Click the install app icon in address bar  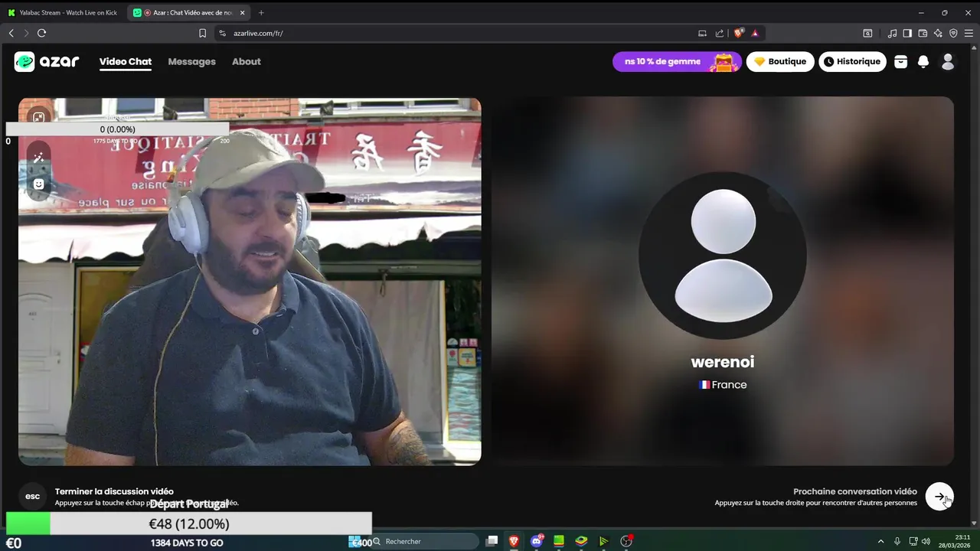click(x=702, y=33)
